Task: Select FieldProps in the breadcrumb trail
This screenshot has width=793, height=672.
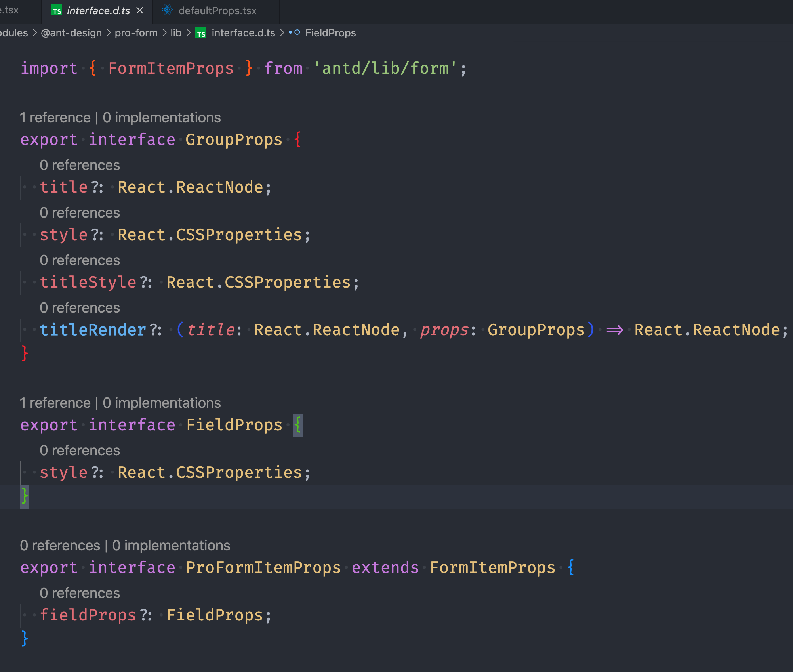Action: point(330,33)
